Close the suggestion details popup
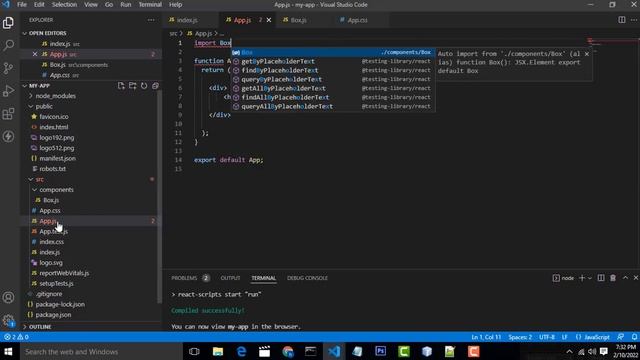640x360 pixels. coord(587,54)
